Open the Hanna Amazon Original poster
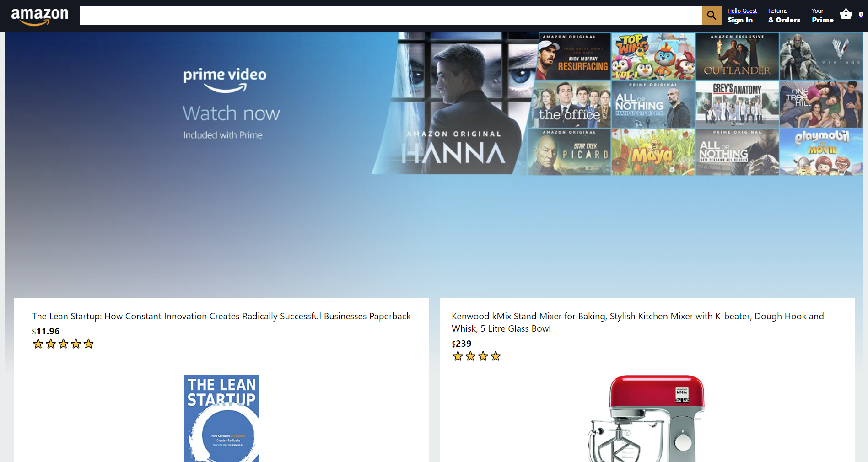 (453, 103)
